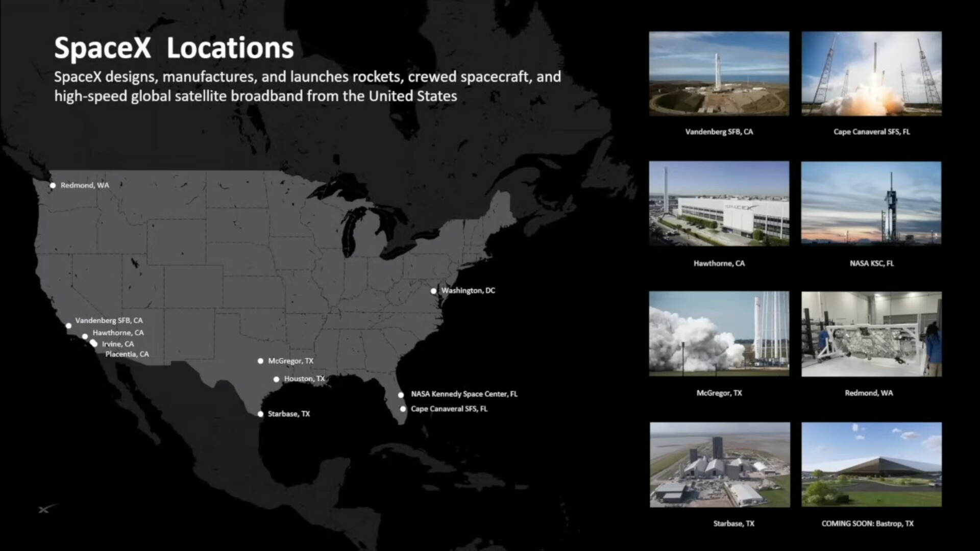Click 'COMING SOON: Bastrop, TX' caption

click(867, 523)
